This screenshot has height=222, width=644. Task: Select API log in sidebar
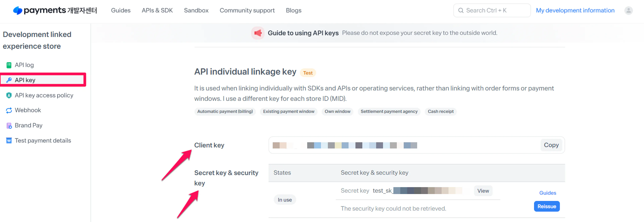coord(24,65)
